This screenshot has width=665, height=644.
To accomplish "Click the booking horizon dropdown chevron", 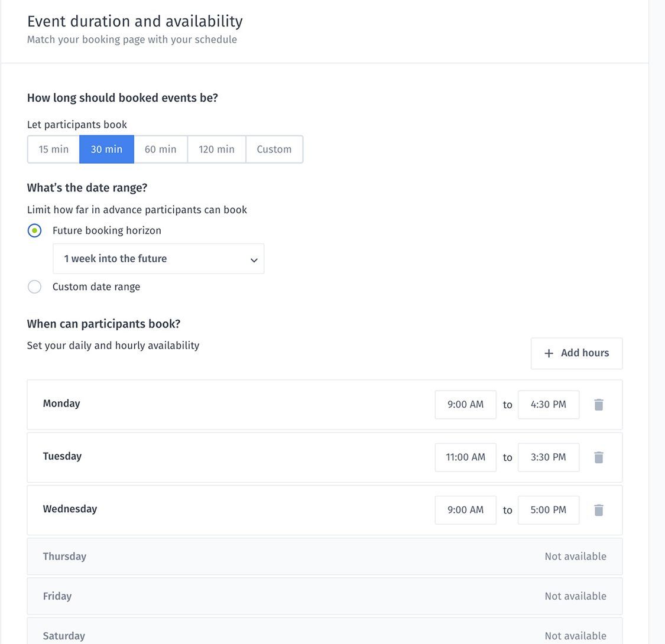I will point(254,260).
